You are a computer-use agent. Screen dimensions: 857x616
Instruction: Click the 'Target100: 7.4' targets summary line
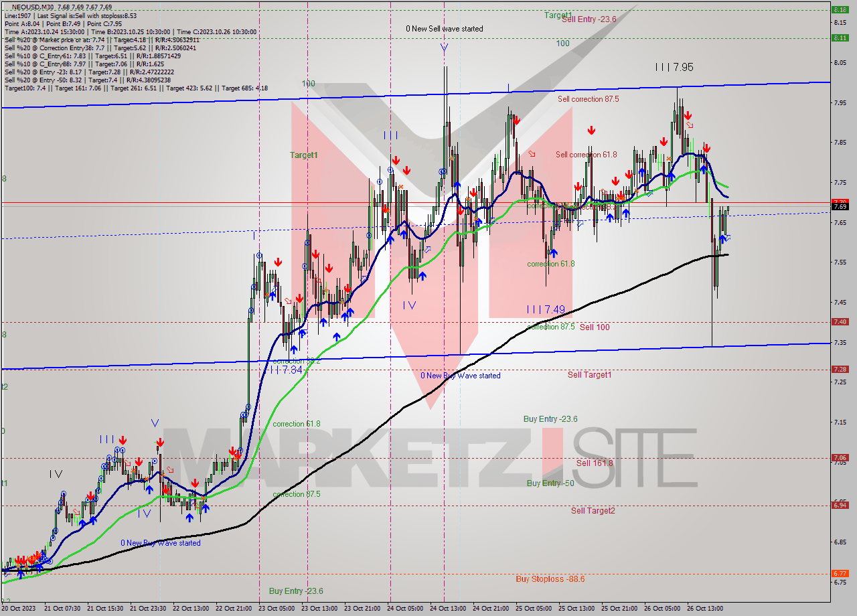click(x=136, y=88)
